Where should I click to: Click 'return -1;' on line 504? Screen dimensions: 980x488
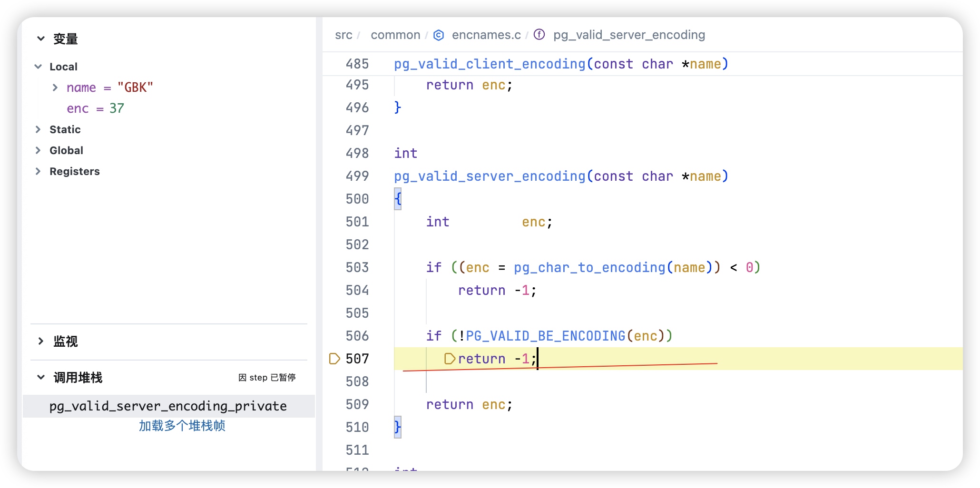click(498, 290)
